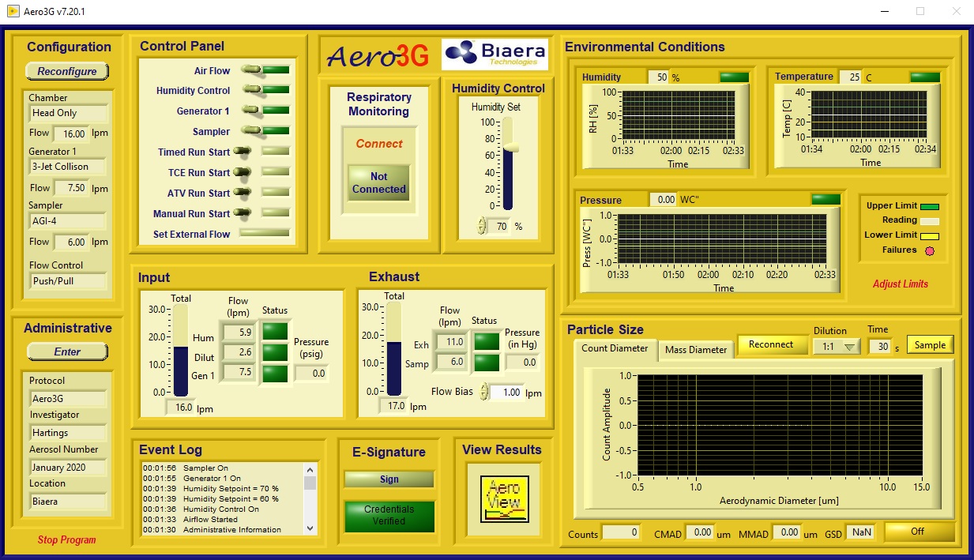Flip the ATV Run Start switch
Image resolution: width=974 pixels, height=560 pixels.
(x=243, y=193)
